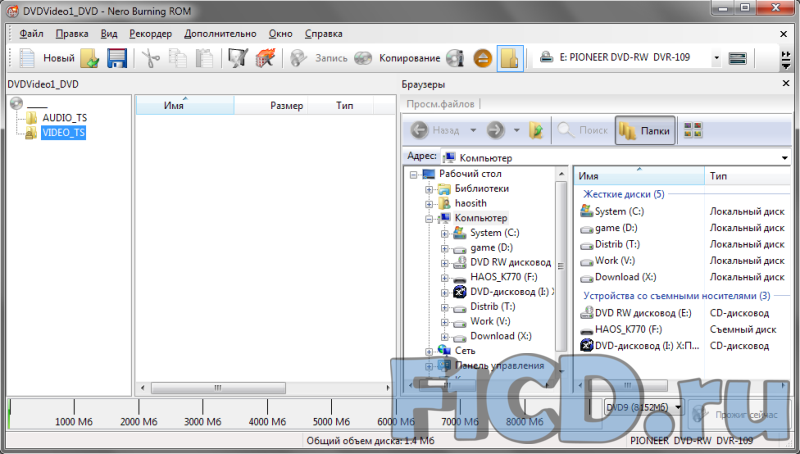The height and width of the screenshot is (454, 800).
Task: Click the Жесткие диски (5) group header
Action: pyautogui.click(x=623, y=194)
